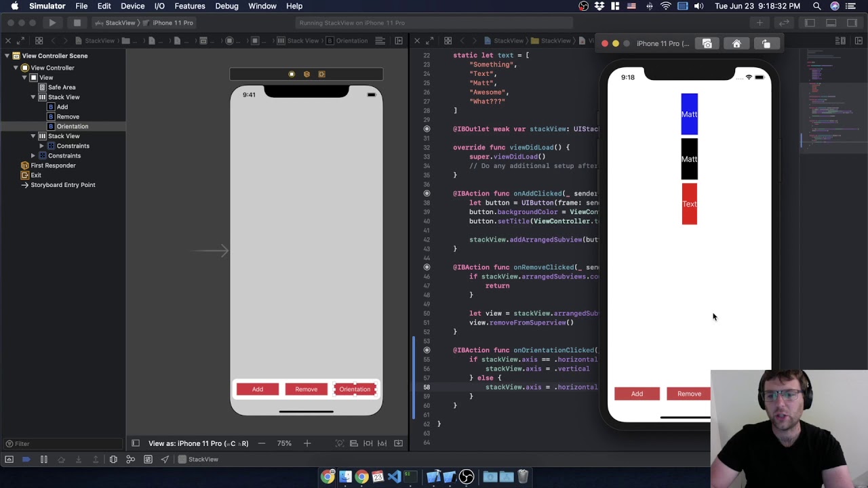Collapse the first Stack View node

click(x=33, y=97)
